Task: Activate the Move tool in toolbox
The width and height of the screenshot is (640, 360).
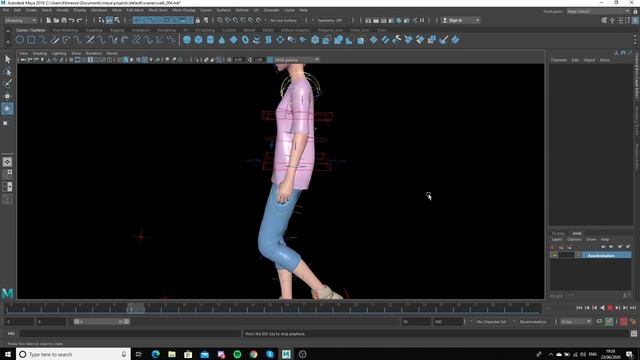Action: (7, 96)
